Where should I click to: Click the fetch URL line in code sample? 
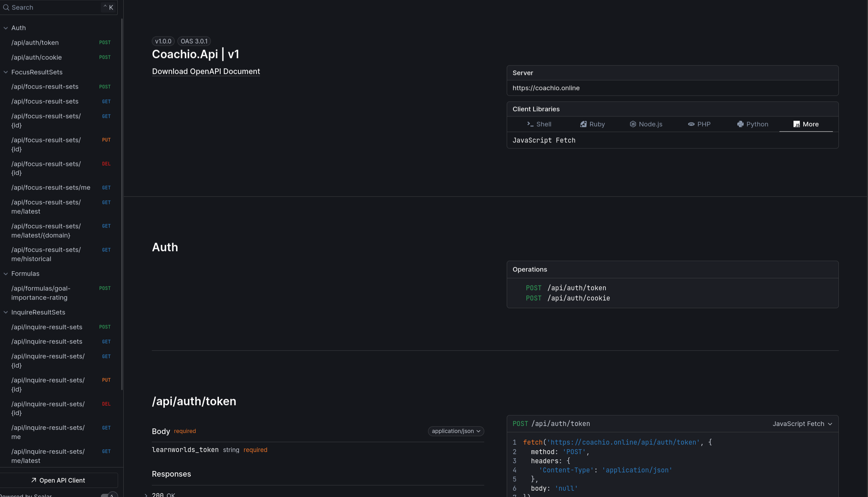(617, 442)
